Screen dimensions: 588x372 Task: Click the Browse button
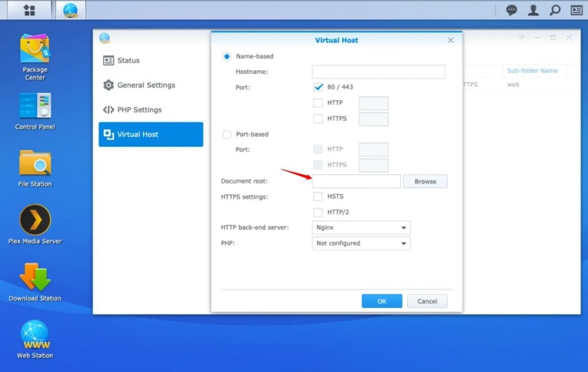point(425,181)
